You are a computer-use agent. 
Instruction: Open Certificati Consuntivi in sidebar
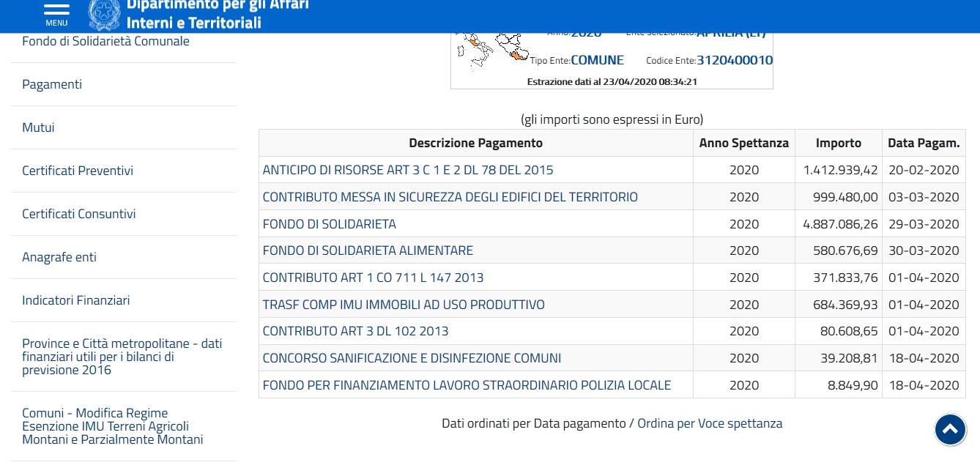point(79,214)
